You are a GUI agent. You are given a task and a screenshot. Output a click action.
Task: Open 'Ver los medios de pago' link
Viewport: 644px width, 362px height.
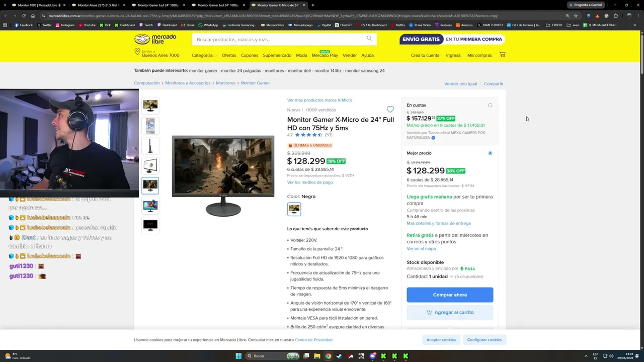[x=310, y=182]
